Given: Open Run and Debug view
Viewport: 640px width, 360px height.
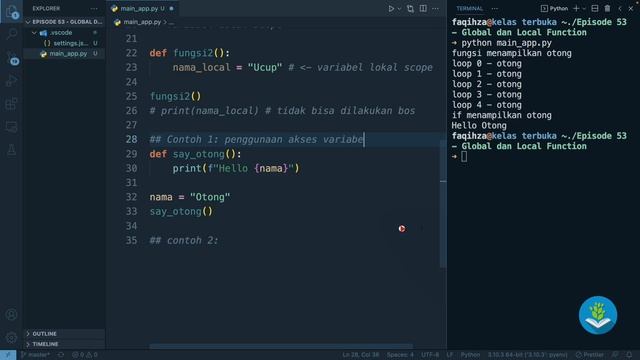Looking at the screenshot, I should (x=11, y=80).
